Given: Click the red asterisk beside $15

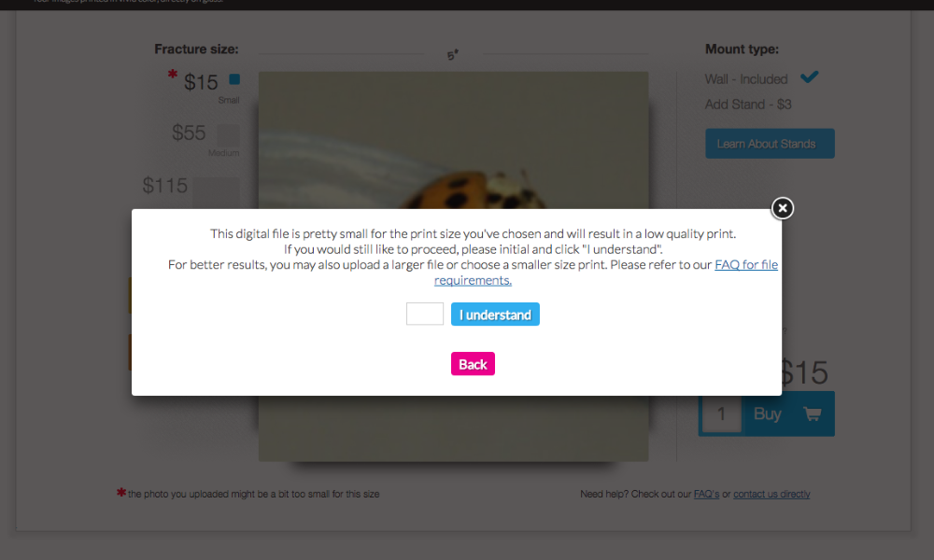Looking at the screenshot, I should (172, 75).
